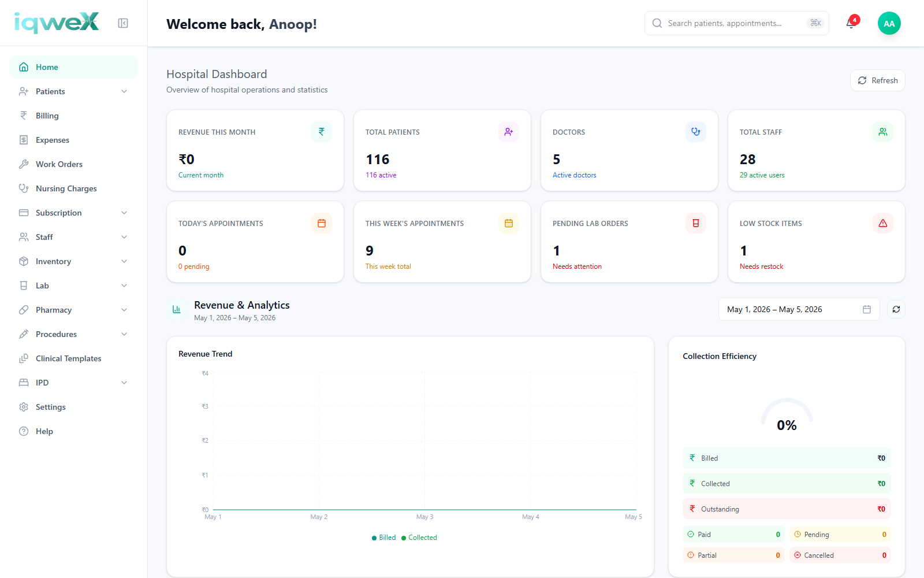Click the Nursing Charges stethoscope icon
Screen dimensions: 924x578
click(24, 188)
